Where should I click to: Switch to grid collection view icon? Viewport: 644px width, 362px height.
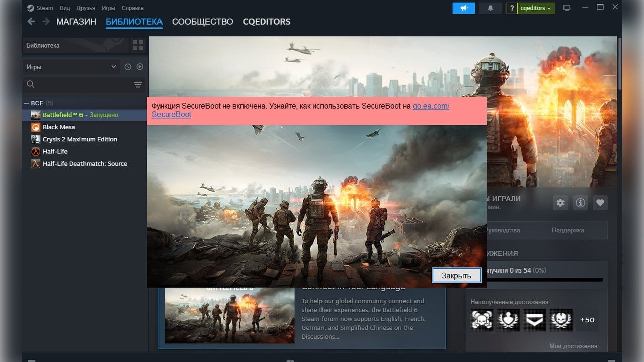138,46
